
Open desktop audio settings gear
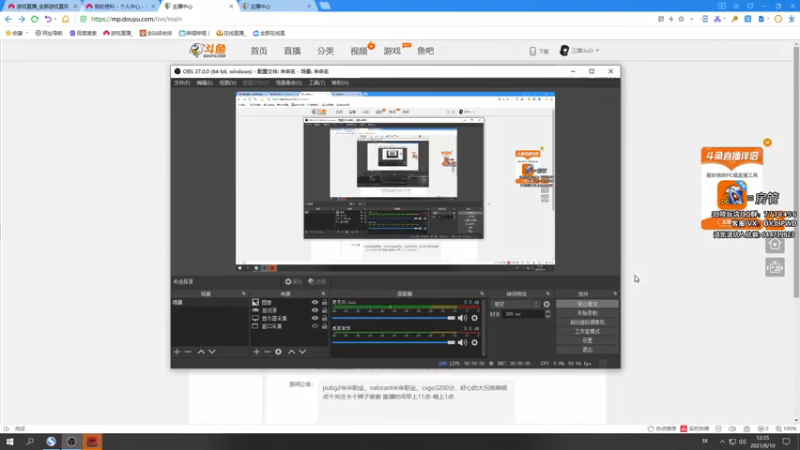474,342
